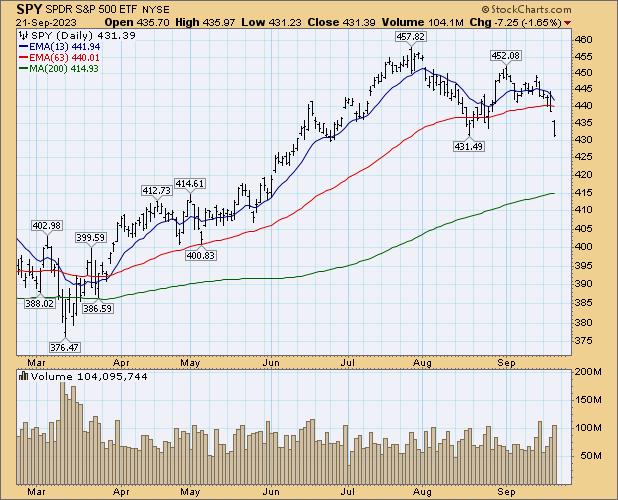Click the Low 431.23 value
Viewport: 618px width, 500px height.
pyautogui.click(x=272, y=23)
